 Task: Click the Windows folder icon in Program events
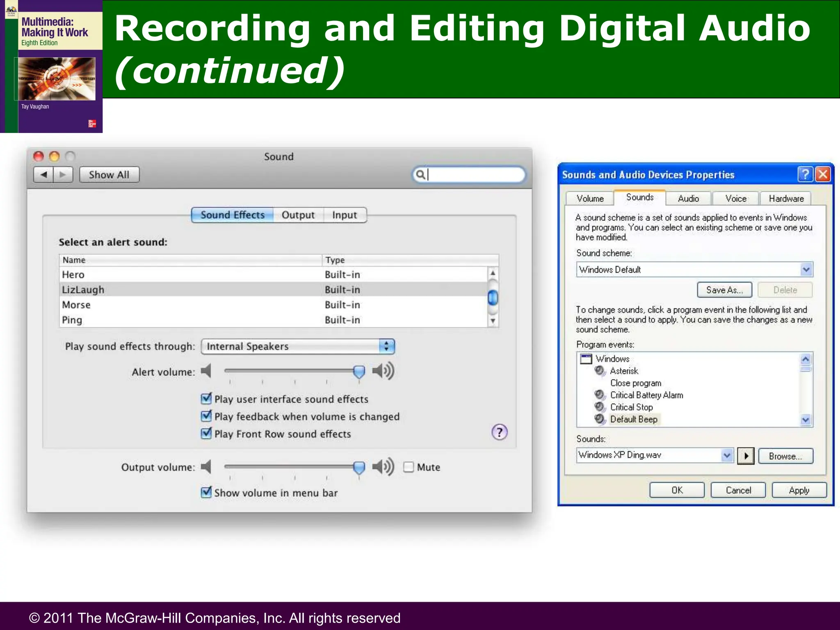coord(586,359)
